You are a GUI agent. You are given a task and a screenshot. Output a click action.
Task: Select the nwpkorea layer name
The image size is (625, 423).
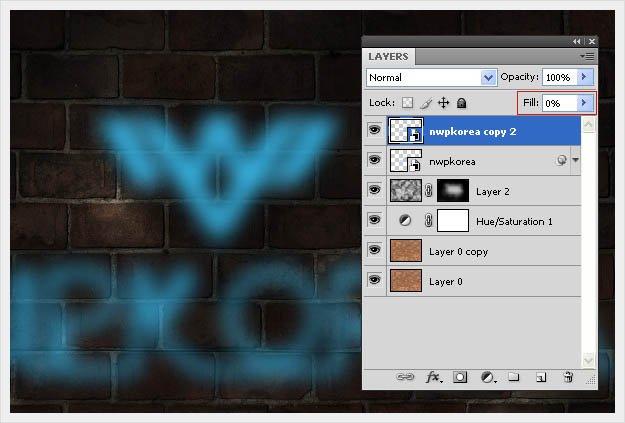coord(452,161)
